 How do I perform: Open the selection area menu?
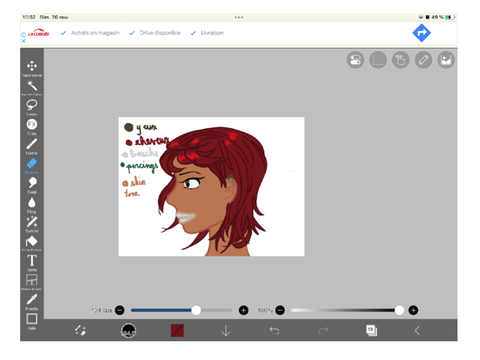click(378, 60)
